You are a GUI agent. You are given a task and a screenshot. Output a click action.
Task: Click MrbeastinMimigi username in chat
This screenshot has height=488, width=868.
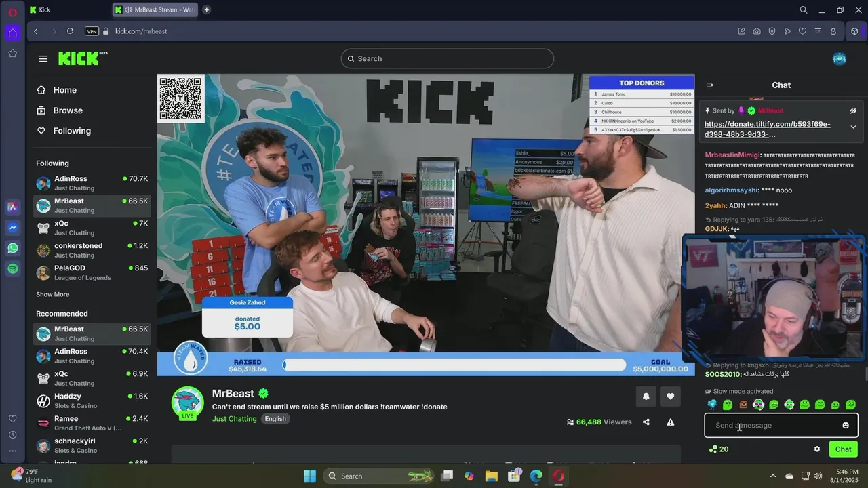[732, 155]
